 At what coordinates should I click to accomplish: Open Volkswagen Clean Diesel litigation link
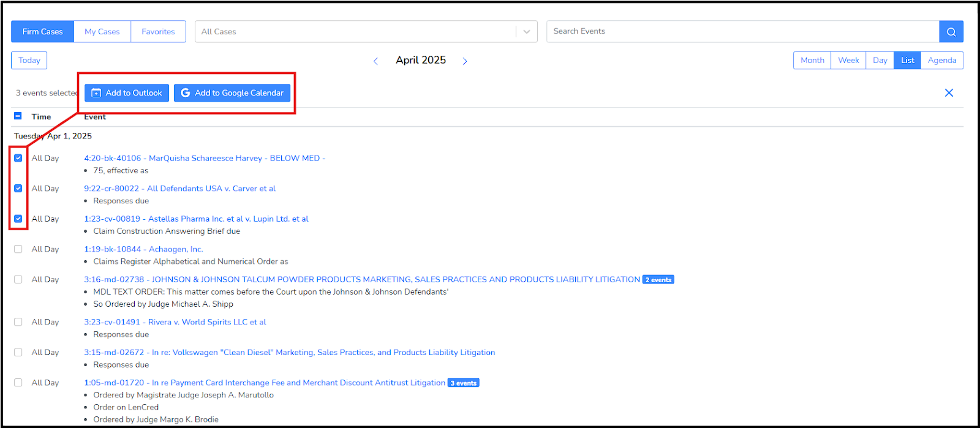coord(289,352)
